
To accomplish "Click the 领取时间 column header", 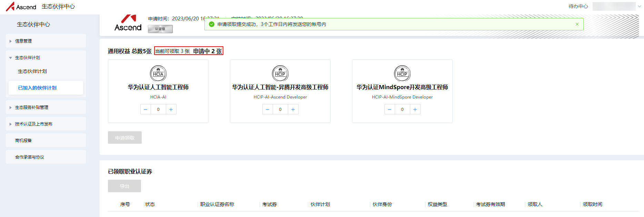I will [593, 204].
